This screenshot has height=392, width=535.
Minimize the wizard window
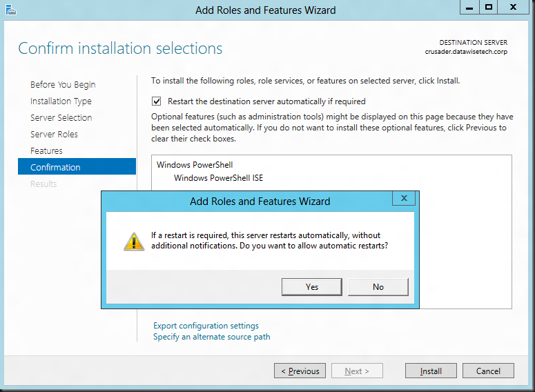point(469,7)
